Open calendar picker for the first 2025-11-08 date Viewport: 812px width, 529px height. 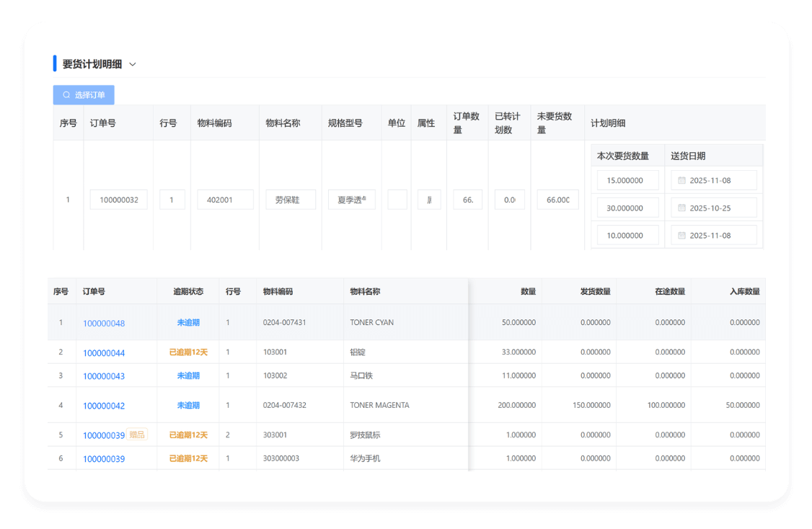[x=682, y=180]
